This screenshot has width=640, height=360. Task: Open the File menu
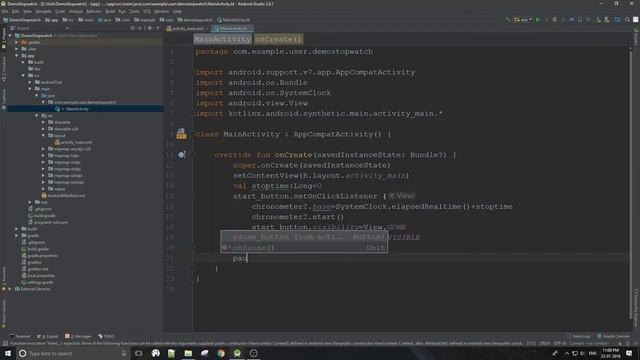point(5,11)
